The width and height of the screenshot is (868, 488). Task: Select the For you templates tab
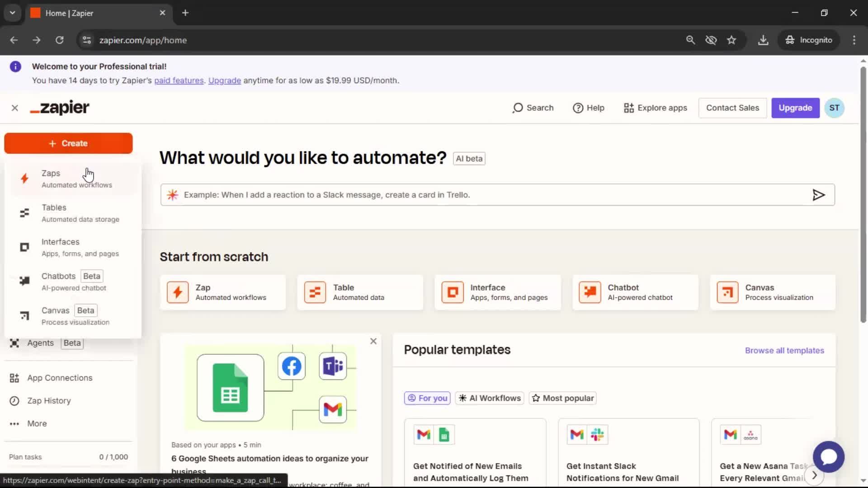(x=427, y=398)
